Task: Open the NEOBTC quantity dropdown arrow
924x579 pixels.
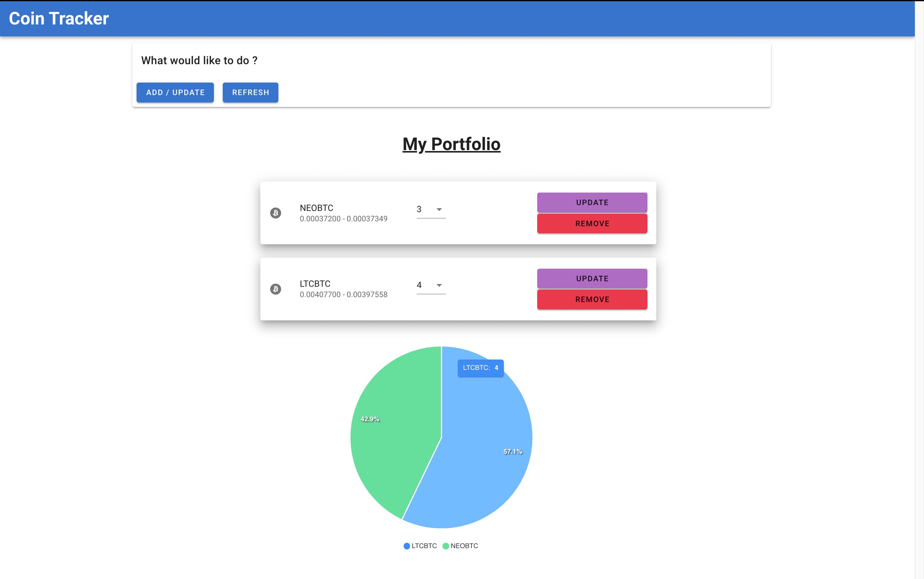Action: point(439,209)
